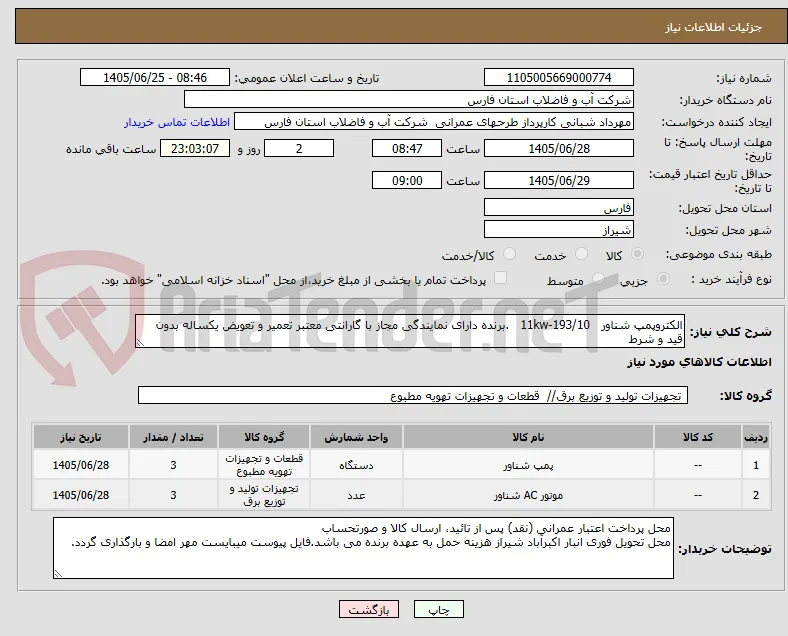Image resolution: width=788 pixels, height=636 pixels.
Task: Click the تاریخ نیاز column header
Action: click(81, 437)
